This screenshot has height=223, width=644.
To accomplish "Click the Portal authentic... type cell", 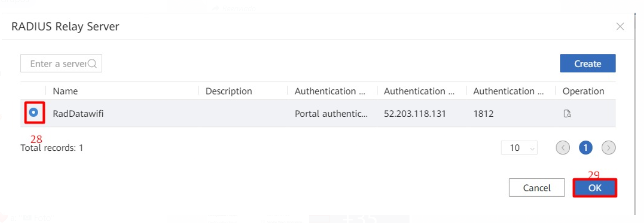I will pyautogui.click(x=331, y=114).
